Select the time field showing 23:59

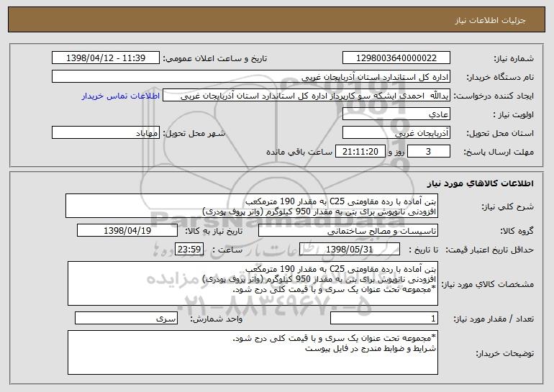[189, 250]
